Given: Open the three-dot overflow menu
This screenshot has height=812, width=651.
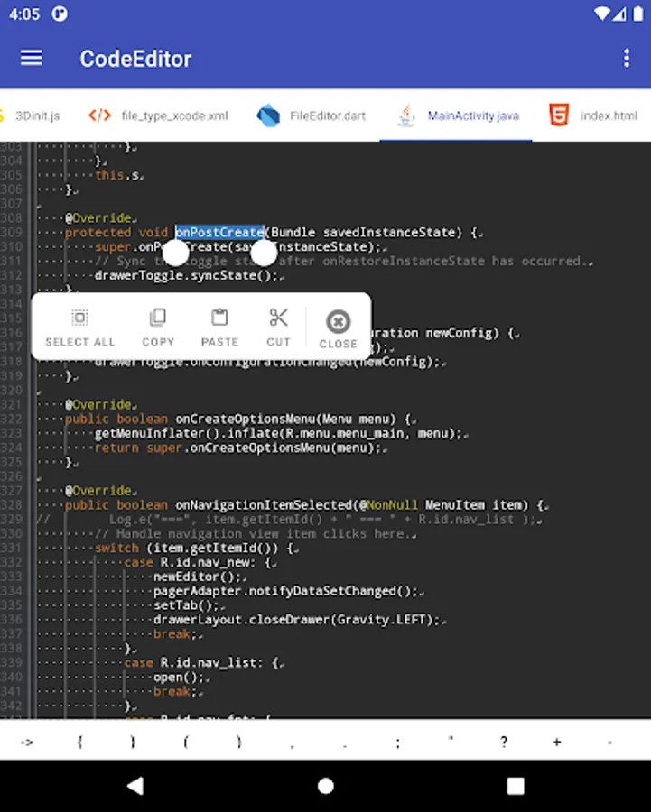Looking at the screenshot, I should point(627,58).
